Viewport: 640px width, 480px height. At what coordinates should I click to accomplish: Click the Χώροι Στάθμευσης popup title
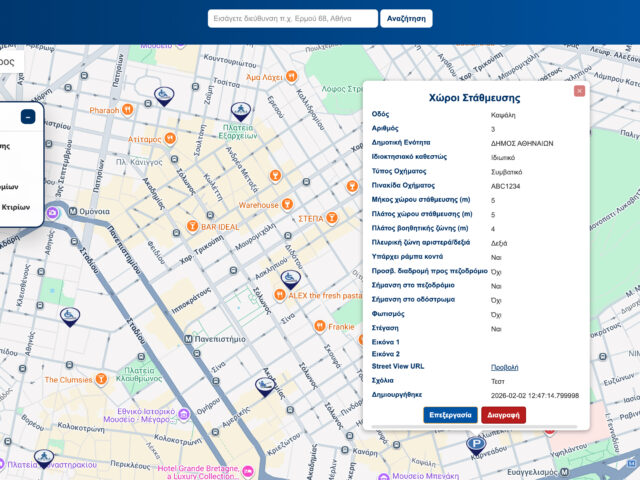point(474,98)
